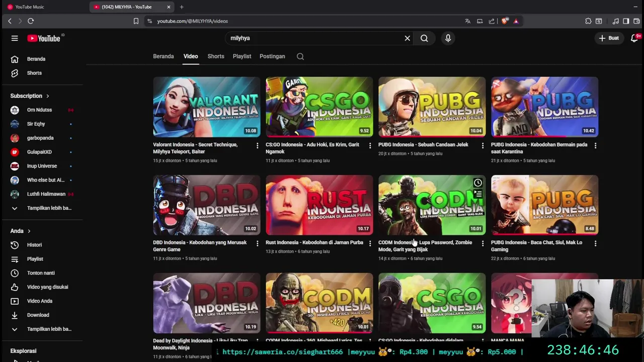
Task: Expand subscriptions Tampilkan lebih banyak
Action: (x=42, y=208)
